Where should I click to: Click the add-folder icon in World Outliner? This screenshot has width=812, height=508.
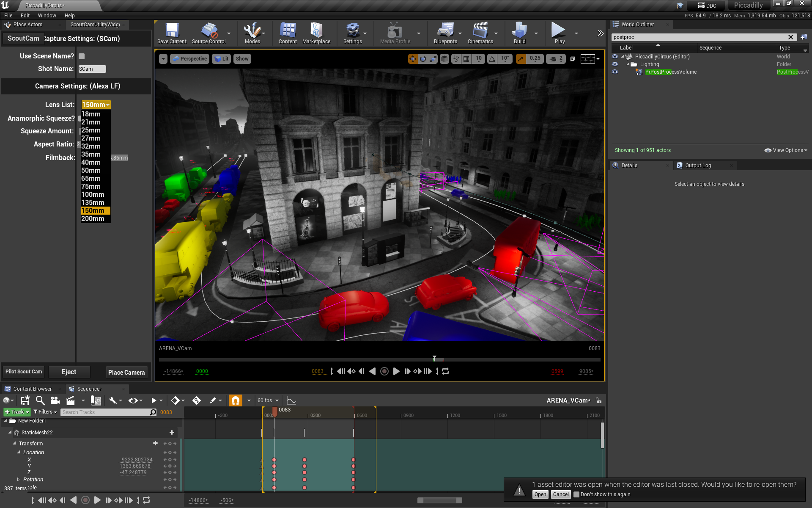tap(804, 37)
